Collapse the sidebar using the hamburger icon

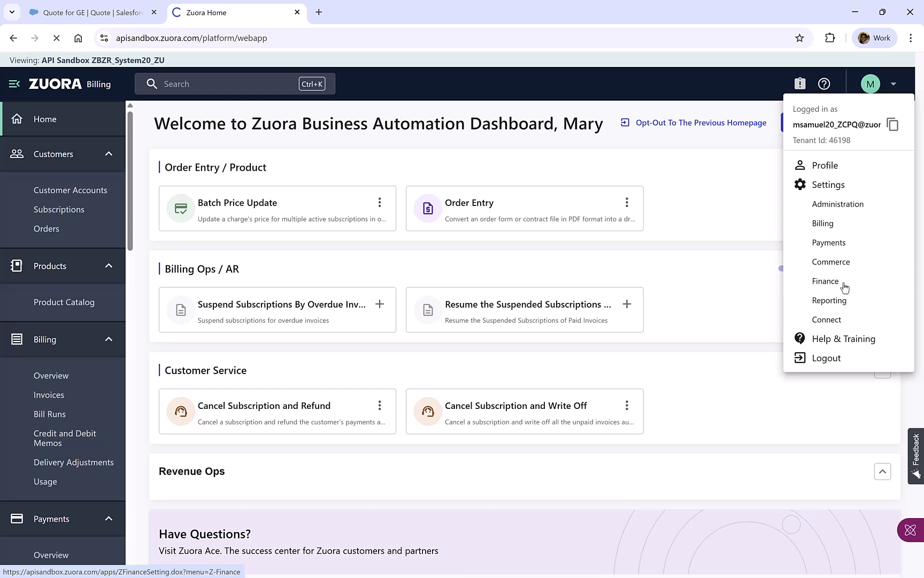[x=13, y=83]
